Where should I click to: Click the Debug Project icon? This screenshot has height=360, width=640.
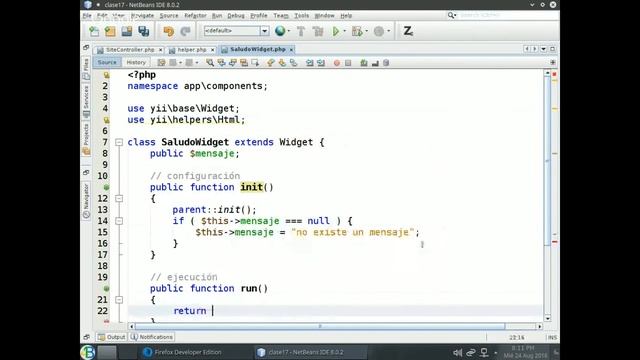(357, 31)
